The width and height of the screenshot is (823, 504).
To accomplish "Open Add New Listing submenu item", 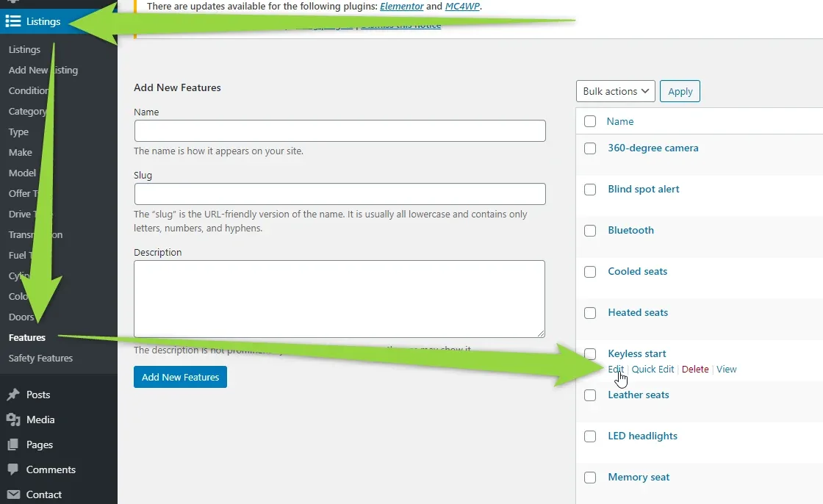I will click(43, 70).
